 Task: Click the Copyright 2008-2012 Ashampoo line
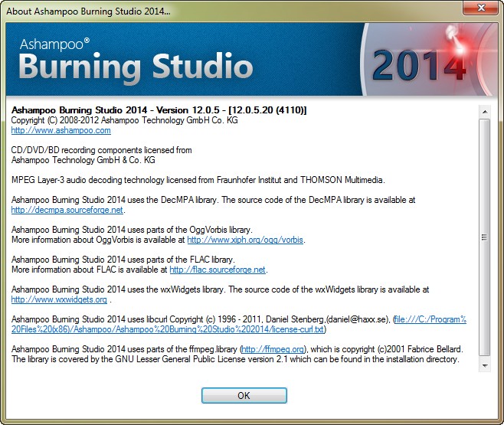(124, 120)
